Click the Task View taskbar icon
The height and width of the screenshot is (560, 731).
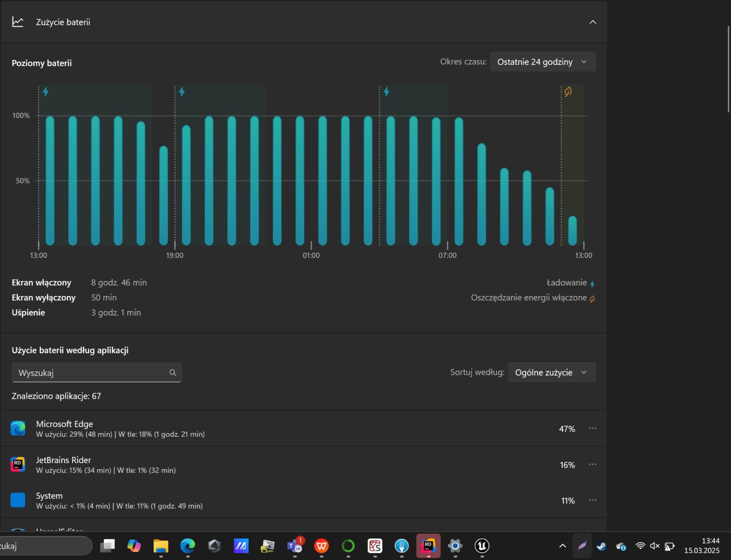click(107, 546)
